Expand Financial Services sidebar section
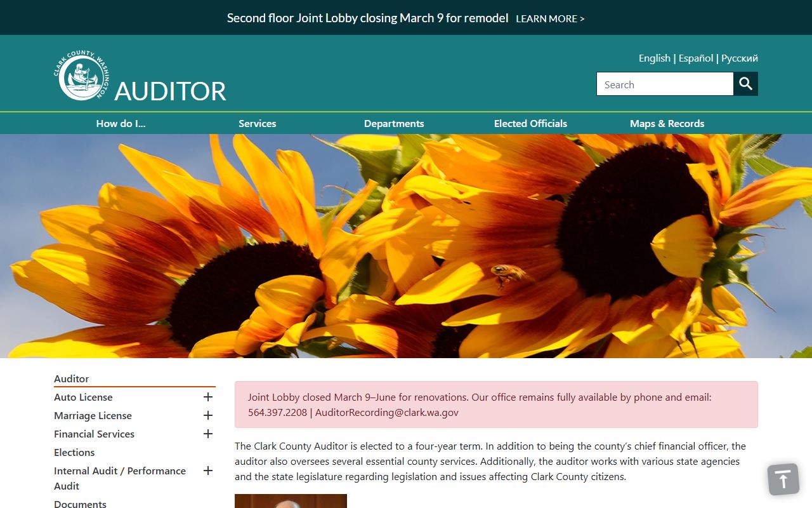The height and width of the screenshot is (508, 812). coord(207,434)
